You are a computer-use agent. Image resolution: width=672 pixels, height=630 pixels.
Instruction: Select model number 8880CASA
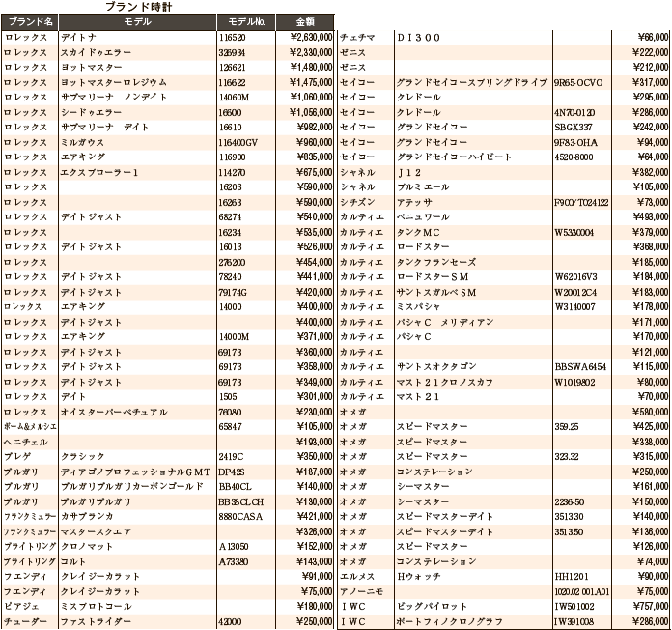240,516
